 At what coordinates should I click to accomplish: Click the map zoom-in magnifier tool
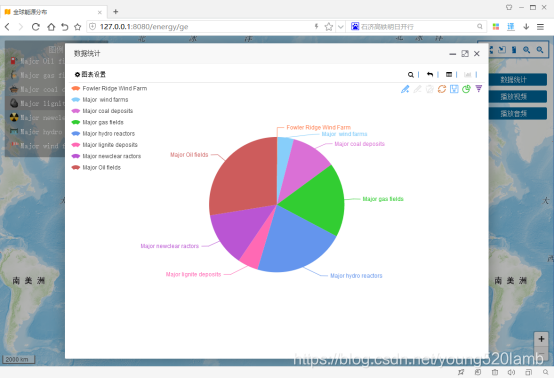[526, 50]
